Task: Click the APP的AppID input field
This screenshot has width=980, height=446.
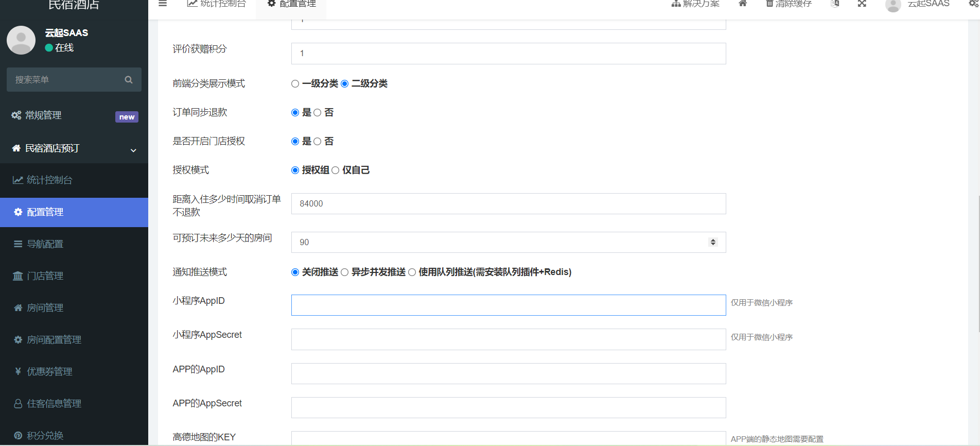Action: coord(509,373)
